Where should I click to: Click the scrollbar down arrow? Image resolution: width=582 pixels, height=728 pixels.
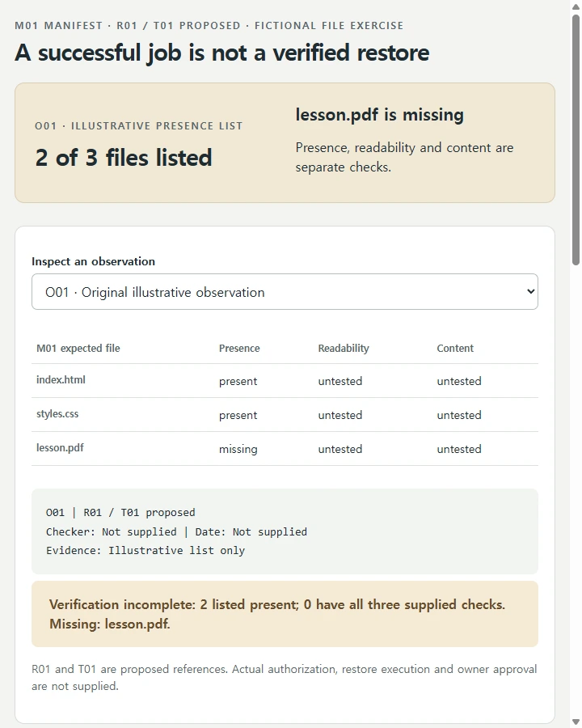576,722
